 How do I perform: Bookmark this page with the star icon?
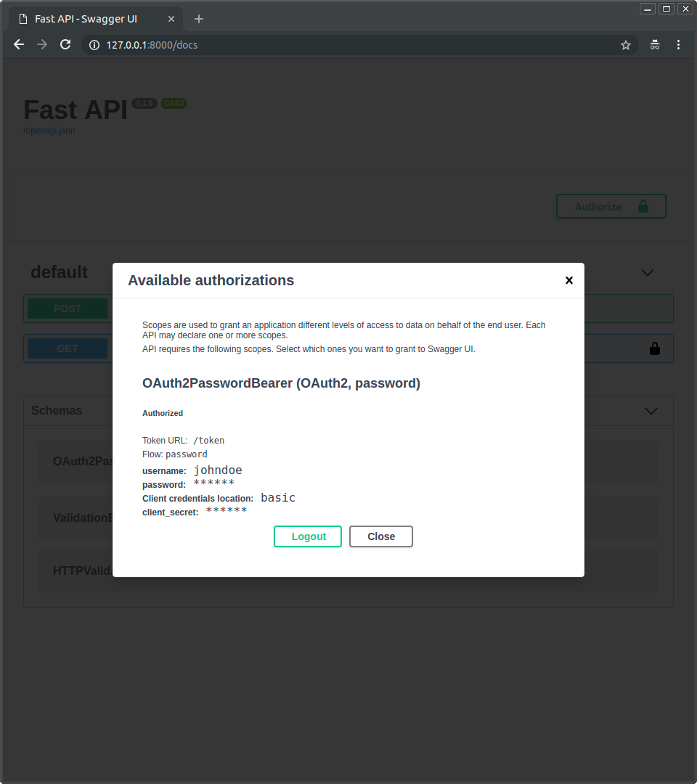coord(626,45)
